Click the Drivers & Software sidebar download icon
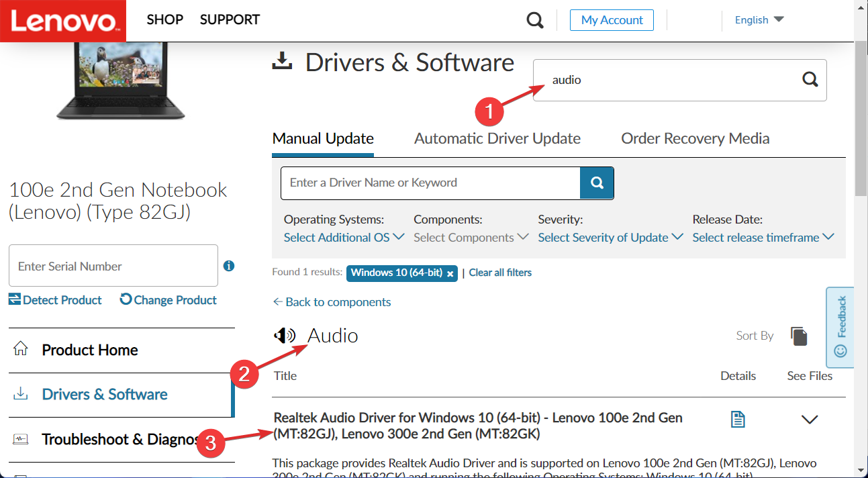The image size is (868, 478). click(21, 394)
